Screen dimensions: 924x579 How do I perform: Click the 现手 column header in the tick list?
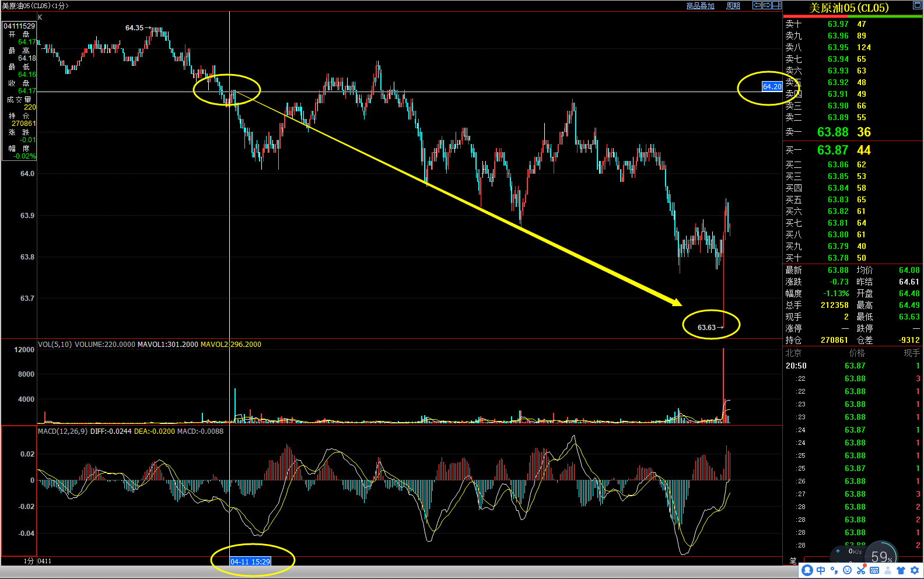pyautogui.click(x=912, y=353)
